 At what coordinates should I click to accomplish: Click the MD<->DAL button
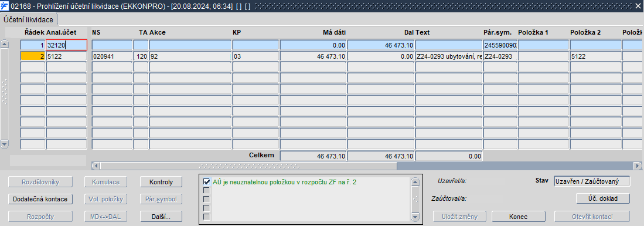(106, 216)
